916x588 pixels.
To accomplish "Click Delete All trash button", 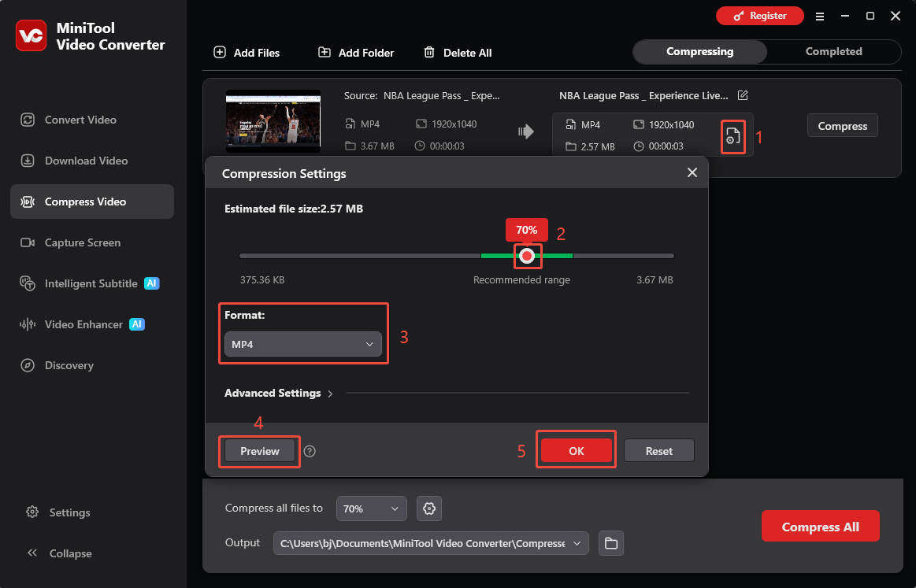I will click(x=458, y=53).
